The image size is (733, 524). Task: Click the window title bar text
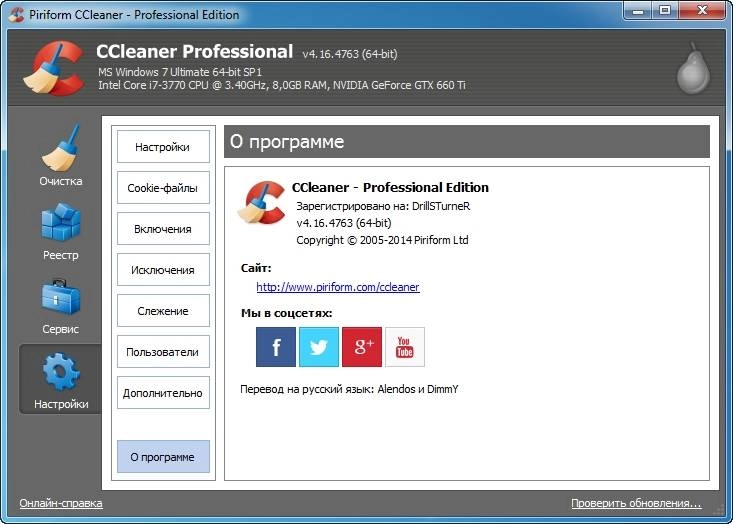point(134,14)
